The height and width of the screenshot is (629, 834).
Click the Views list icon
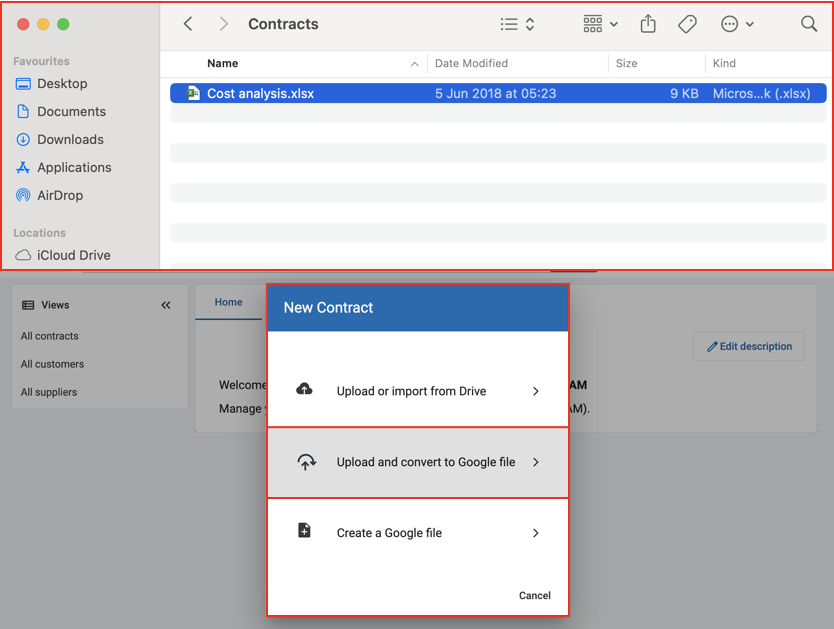click(x=28, y=305)
